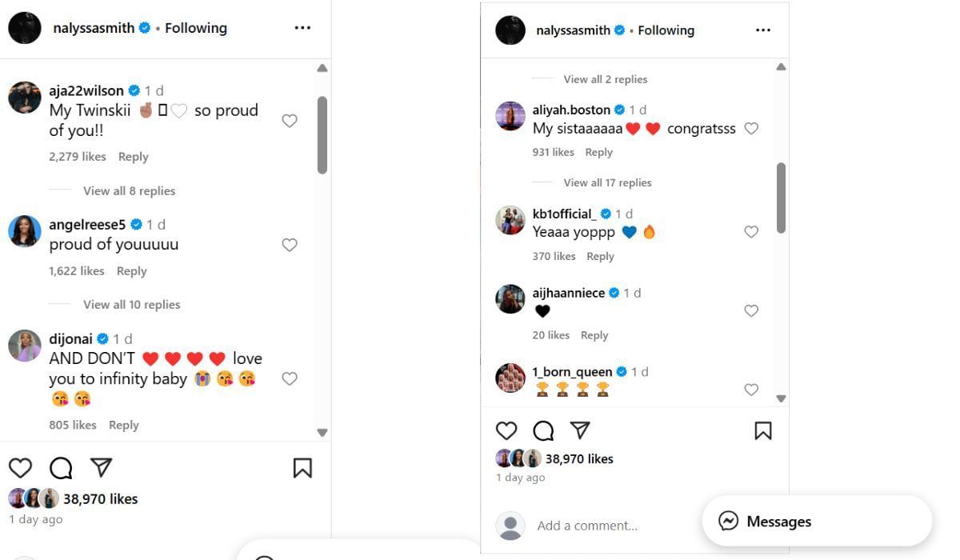960x560 pixels.
Task: Click the right panel share paper plane
Action: [580, 430]
